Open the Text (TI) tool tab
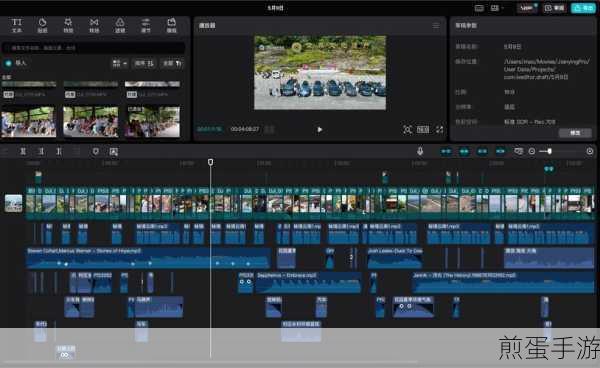 tap(16, 25)
